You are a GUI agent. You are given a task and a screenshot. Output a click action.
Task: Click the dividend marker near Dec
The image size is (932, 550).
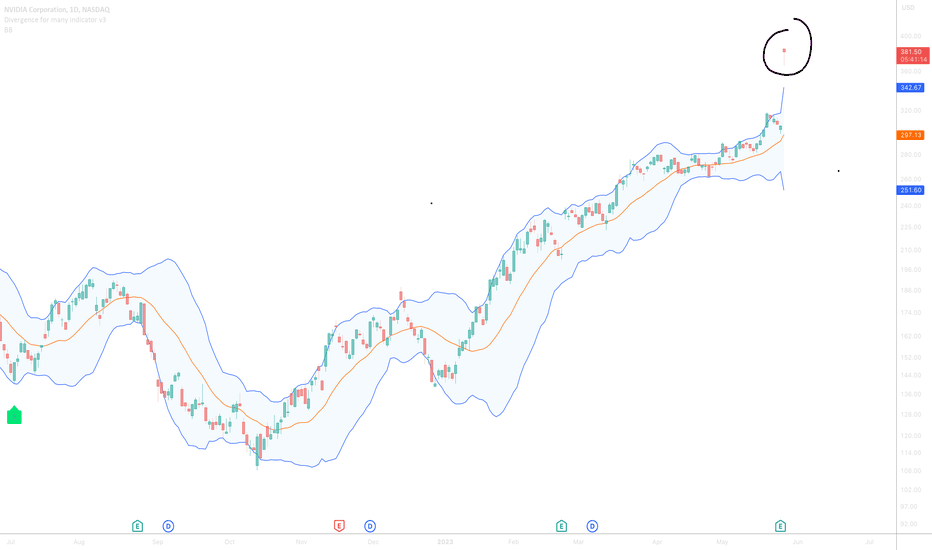[x=370, y=526]
